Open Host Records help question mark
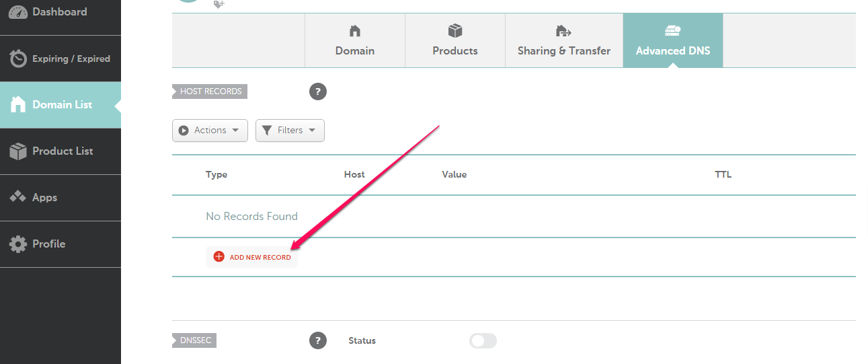The height and width of the screenshot is (364, 868). coord(318,92)
